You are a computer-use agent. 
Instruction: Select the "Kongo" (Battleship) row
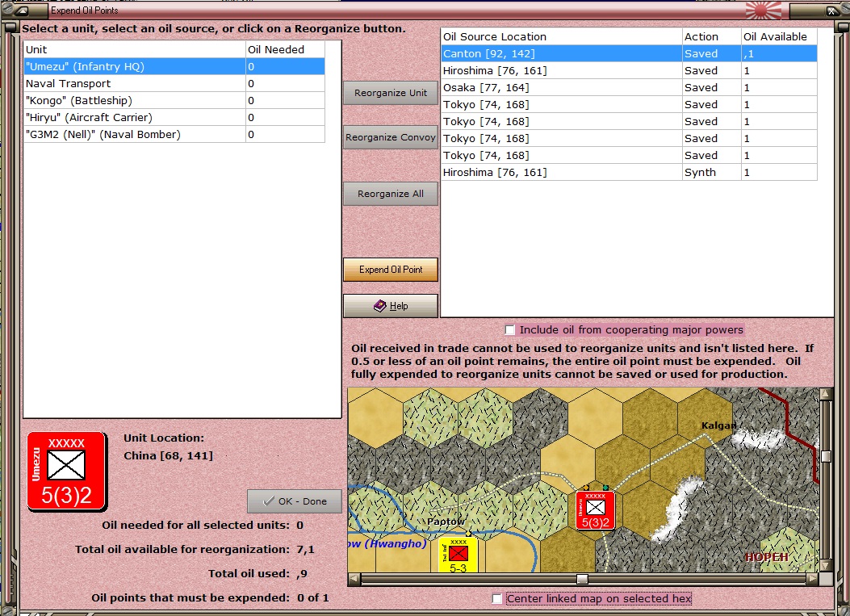pos(174,100)
